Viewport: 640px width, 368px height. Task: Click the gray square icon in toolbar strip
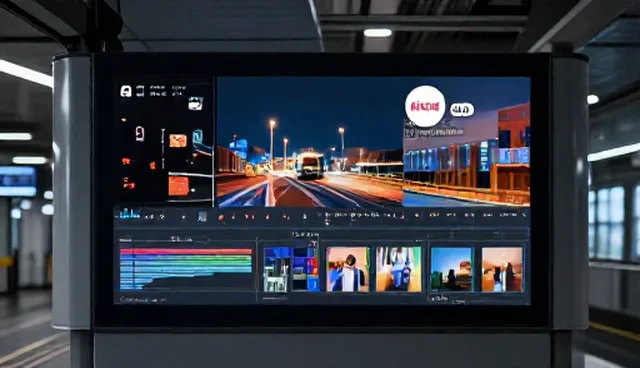pos(202,217)
